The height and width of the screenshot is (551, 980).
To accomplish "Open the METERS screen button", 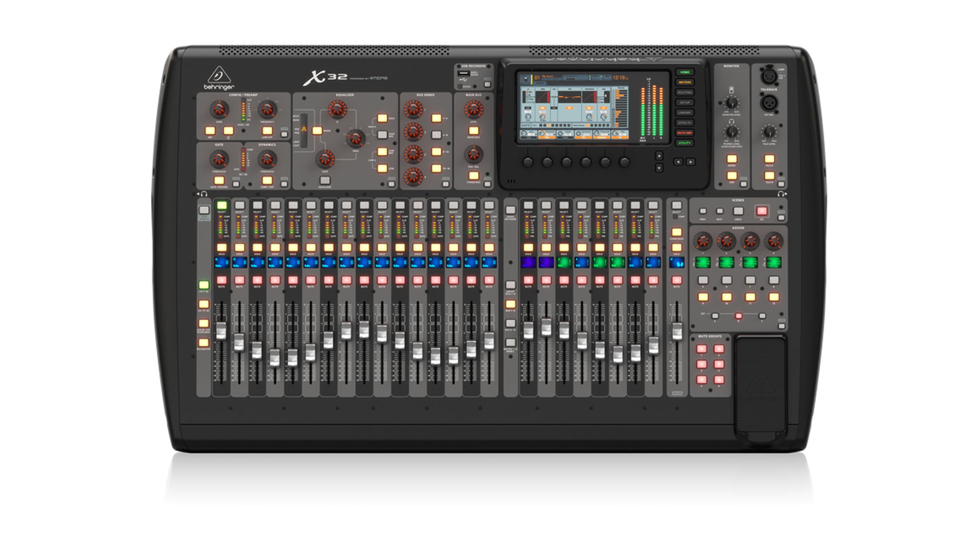I will (684, 82).
